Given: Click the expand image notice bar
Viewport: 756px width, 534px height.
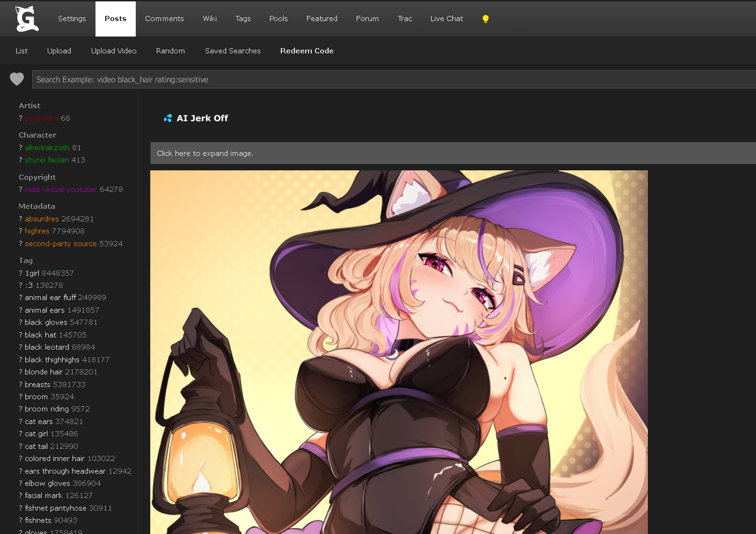Looking at the screenshot, I should [453, 153].
